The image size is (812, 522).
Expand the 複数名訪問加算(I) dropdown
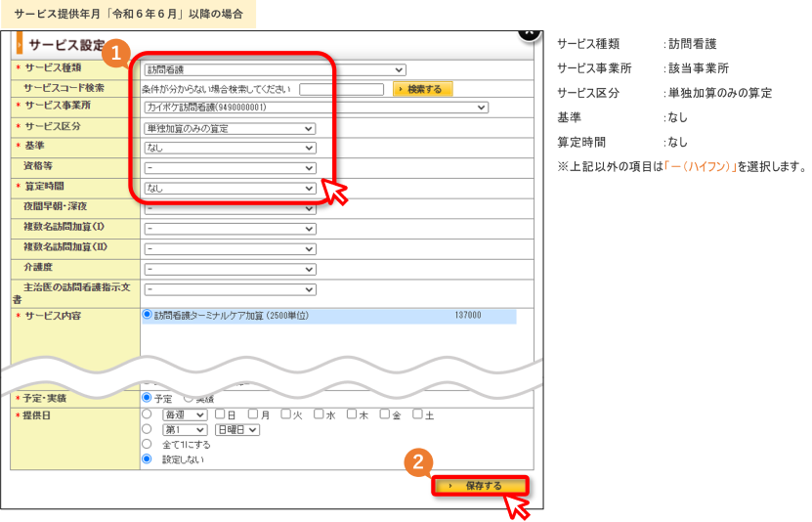230,229
